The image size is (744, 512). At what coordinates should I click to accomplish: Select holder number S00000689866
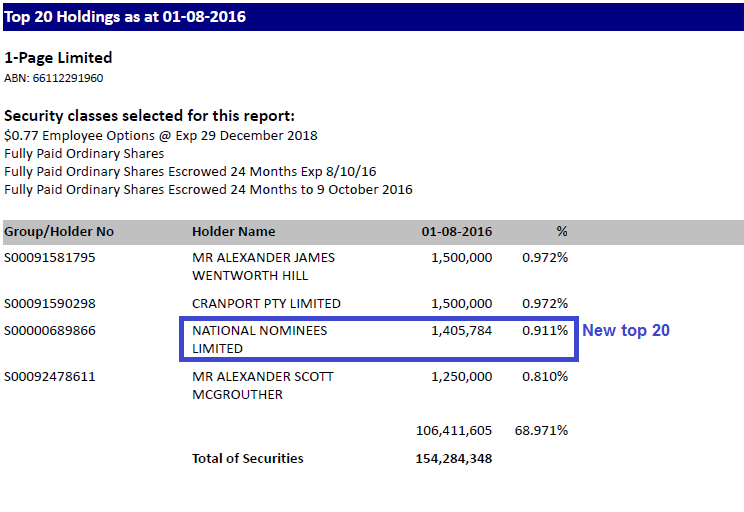pyautogui.click(x=50, y=331)
